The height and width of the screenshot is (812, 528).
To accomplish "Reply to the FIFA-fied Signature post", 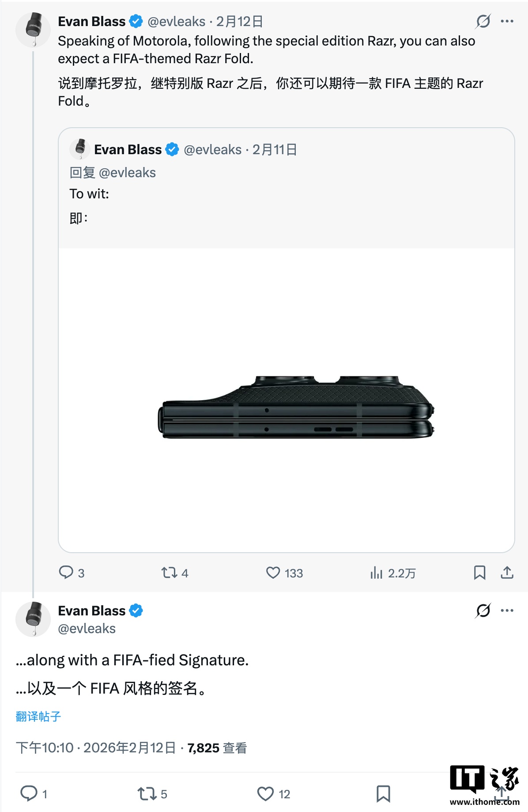I will pos(29,793).
